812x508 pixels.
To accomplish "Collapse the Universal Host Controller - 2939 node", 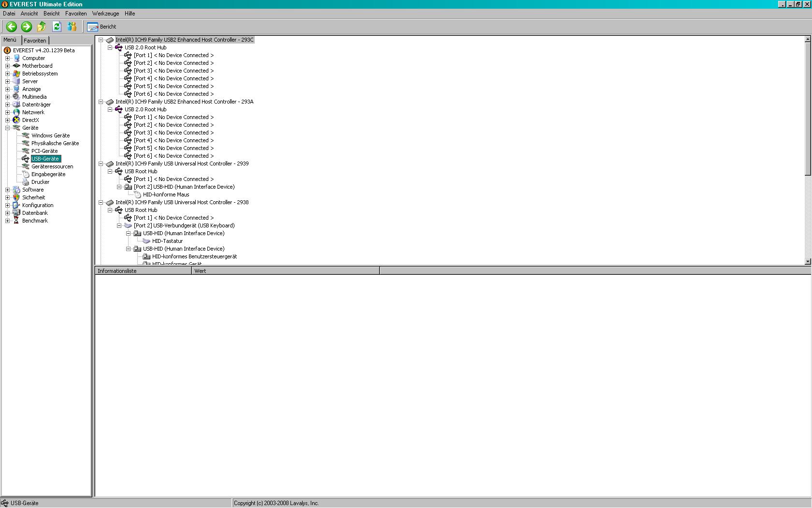I will [101, 164].
